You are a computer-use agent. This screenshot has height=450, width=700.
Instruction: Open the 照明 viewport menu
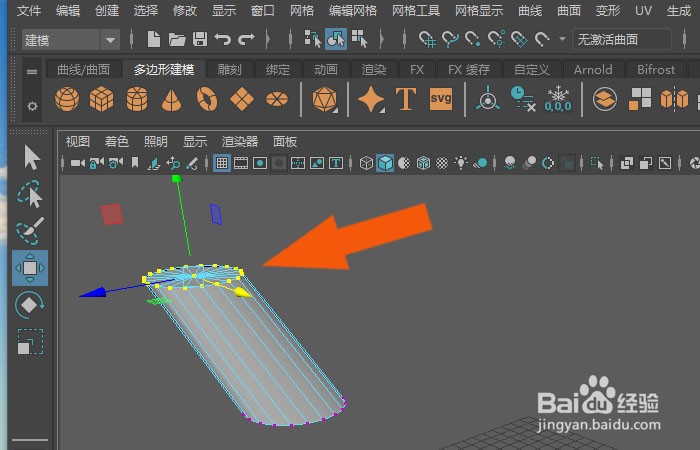tap(156, 142)
